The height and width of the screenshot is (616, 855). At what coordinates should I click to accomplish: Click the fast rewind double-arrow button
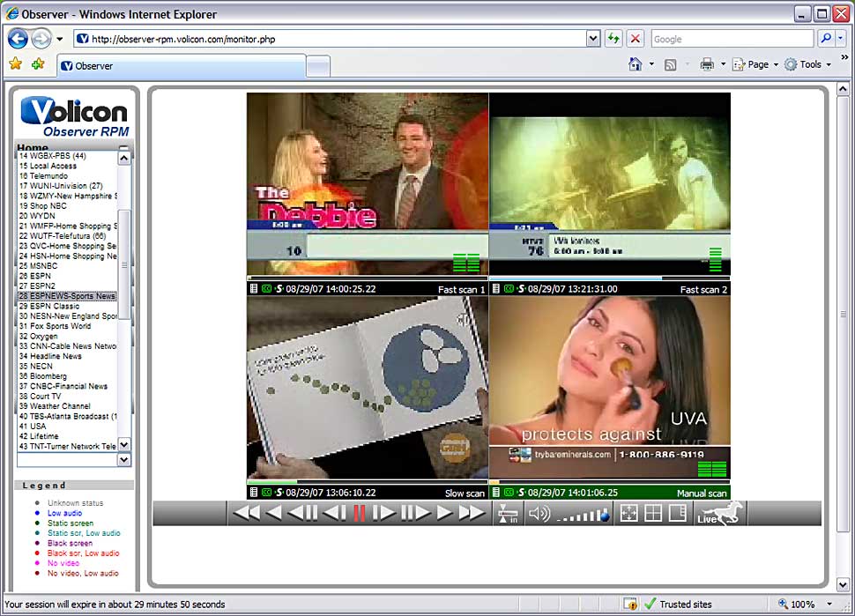[x=246, y=513]
